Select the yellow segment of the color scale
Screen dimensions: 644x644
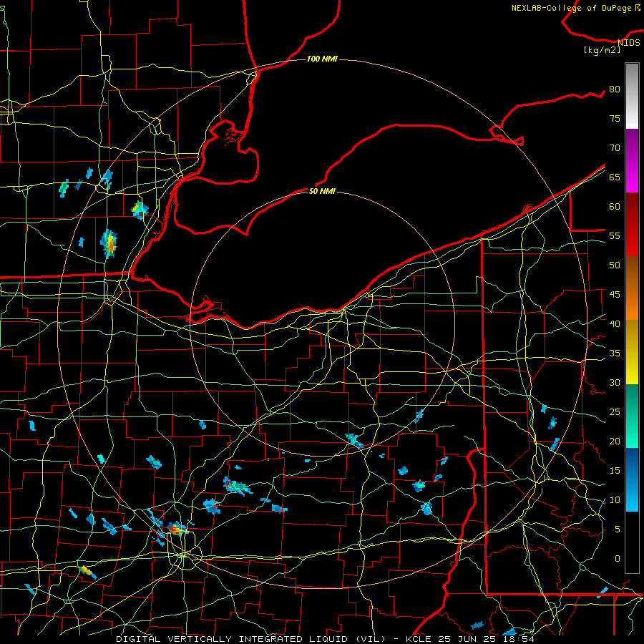click(632, 352)
